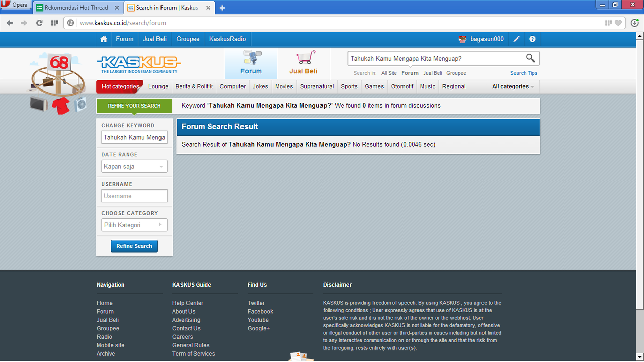Open the Regional category
The width and height of the screenshot is (644, 362).
point(454,86)
